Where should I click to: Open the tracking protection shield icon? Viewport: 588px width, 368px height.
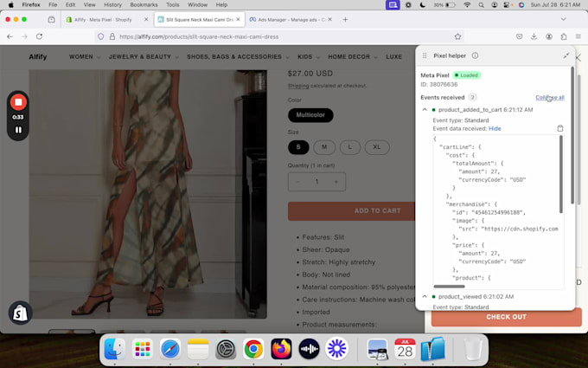[100, 36]
